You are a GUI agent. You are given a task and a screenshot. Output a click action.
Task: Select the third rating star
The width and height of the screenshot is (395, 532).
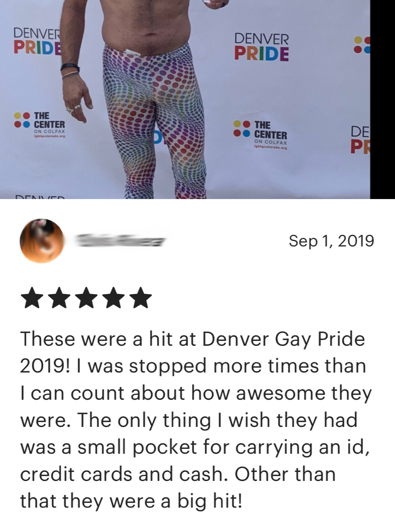[86, 298]
